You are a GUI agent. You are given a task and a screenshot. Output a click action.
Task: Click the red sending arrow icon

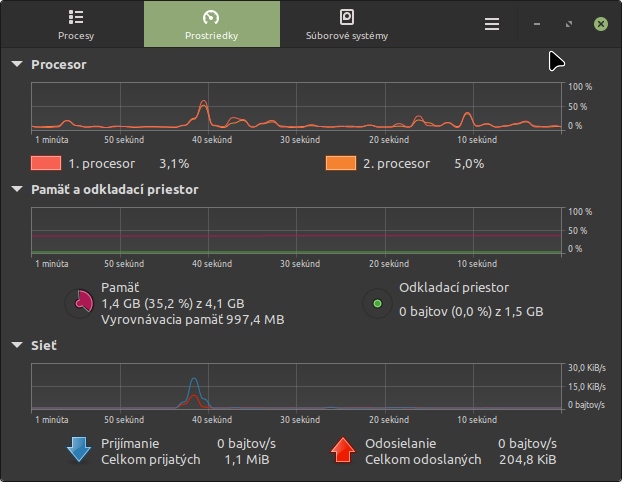click(x=343, y=451)
